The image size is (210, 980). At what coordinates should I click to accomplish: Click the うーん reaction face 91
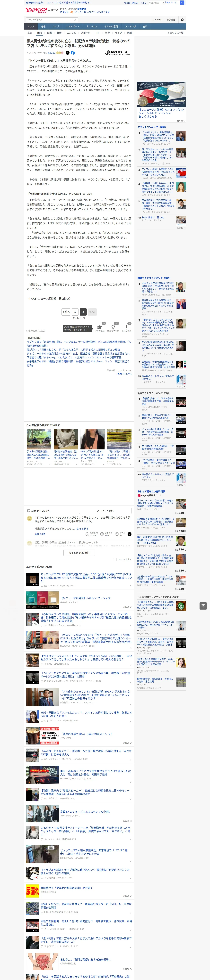tap(117, 534)
